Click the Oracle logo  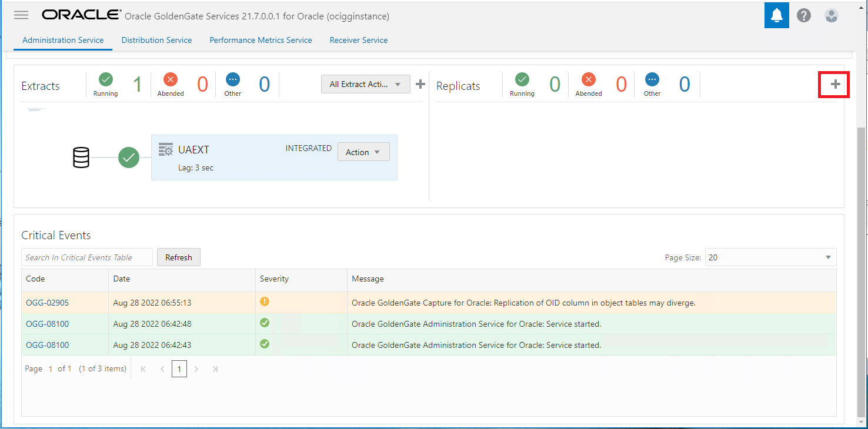pyautogui.click(x=81, y=15)
